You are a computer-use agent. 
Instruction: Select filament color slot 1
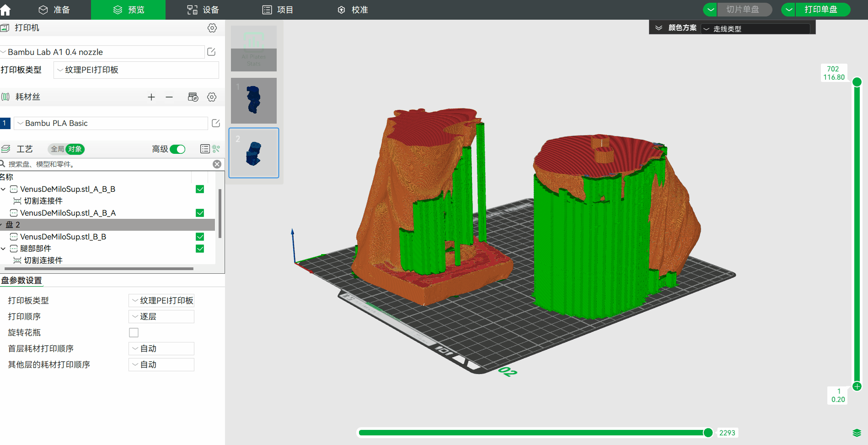pos(5,123)
